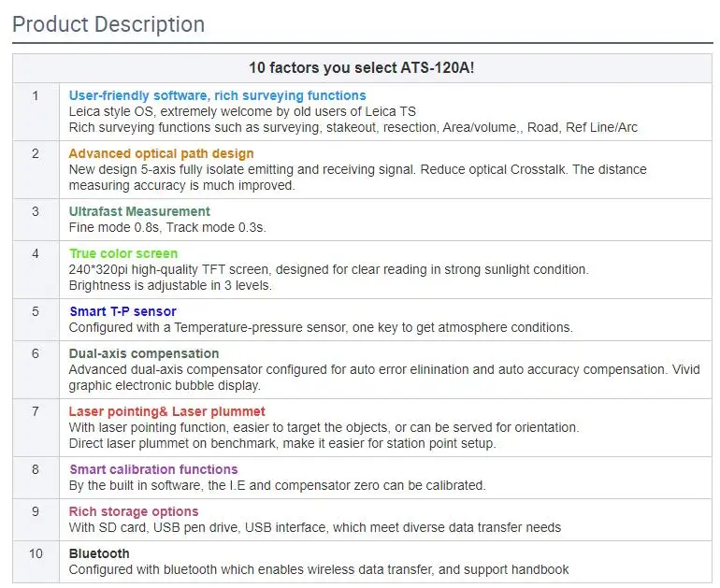The width and height of the screenshot is (720, 588).
Task: Click row number 7 cell
Action: (x=36, y=427)
